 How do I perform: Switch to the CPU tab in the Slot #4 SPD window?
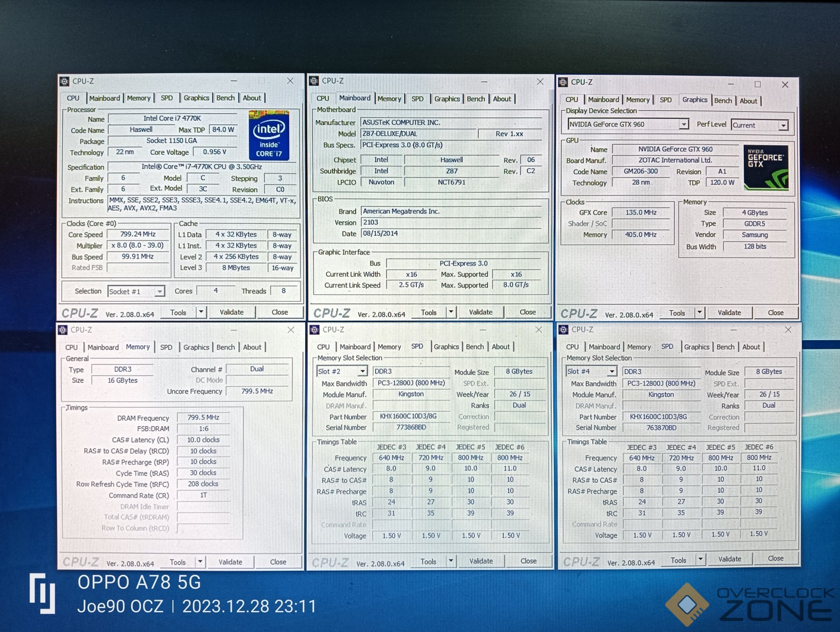click(x=572, y=347)
